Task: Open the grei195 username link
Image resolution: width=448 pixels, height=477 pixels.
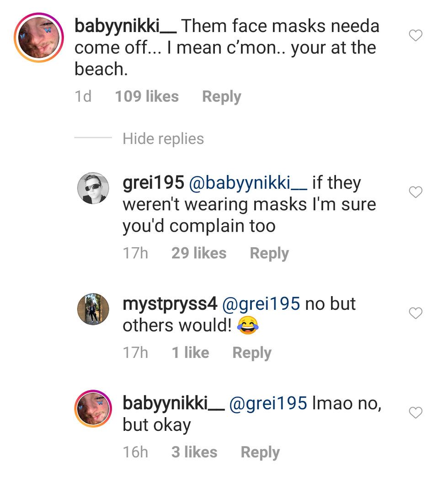Action: click(153, 183)
